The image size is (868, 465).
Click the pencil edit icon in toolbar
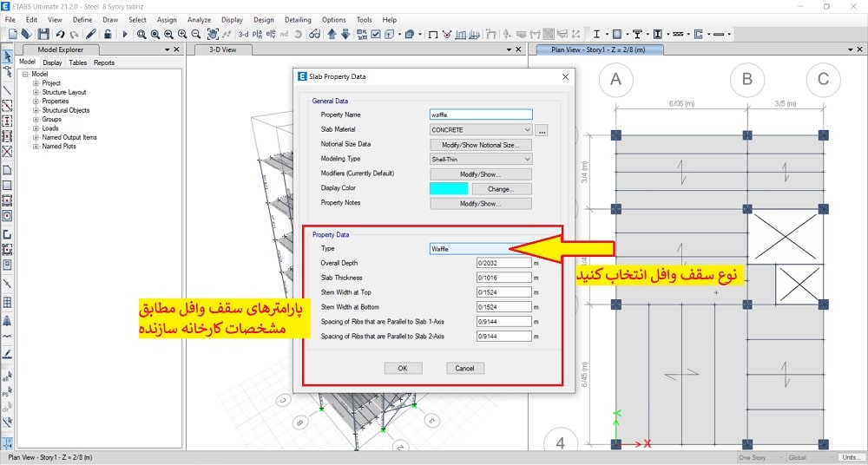(91, 34)
